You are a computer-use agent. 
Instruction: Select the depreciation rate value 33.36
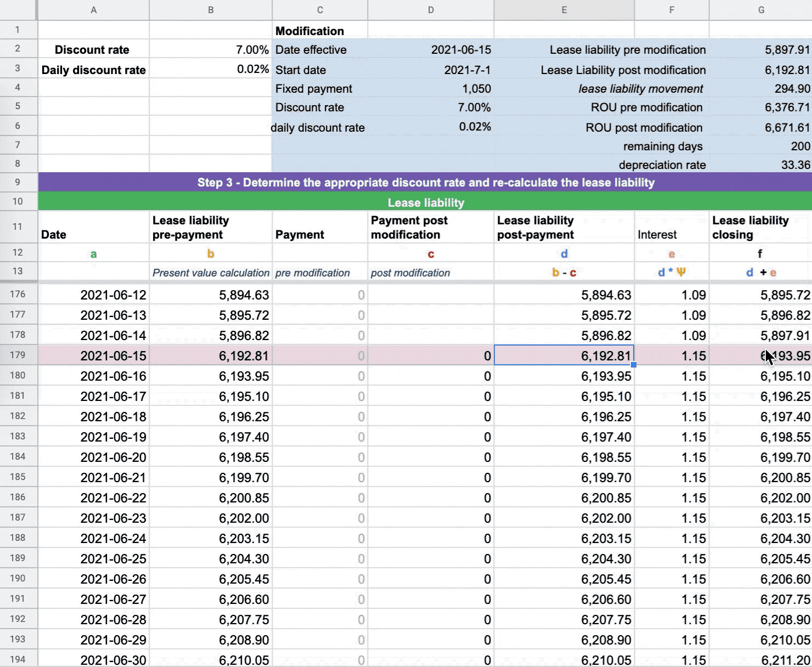(760, 165)
